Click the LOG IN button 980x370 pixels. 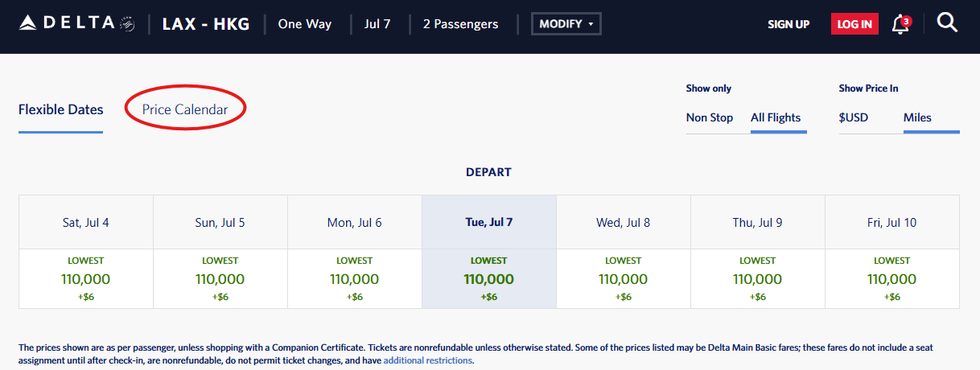[x=854, y=24]
